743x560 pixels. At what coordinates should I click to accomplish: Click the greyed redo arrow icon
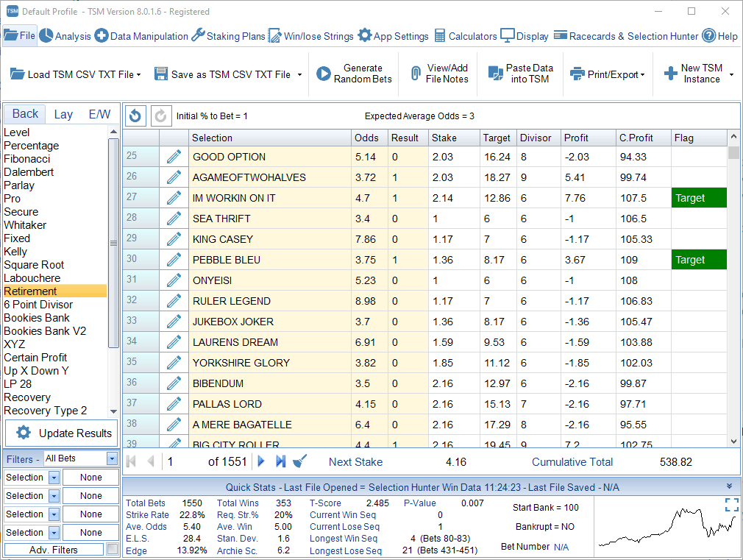click(160, 116)
